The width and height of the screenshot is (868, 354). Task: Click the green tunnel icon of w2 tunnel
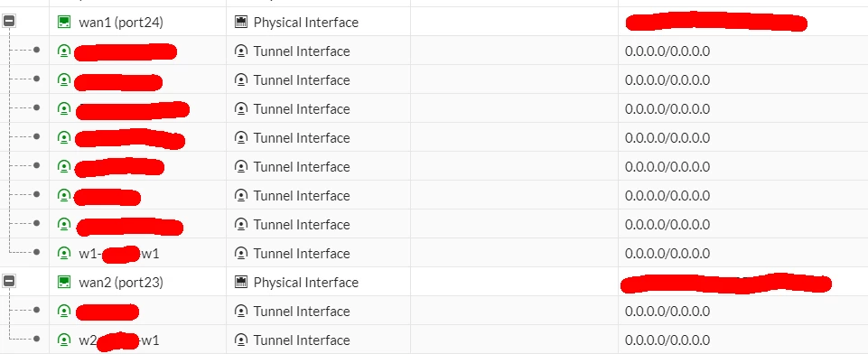tap(64, 340)
